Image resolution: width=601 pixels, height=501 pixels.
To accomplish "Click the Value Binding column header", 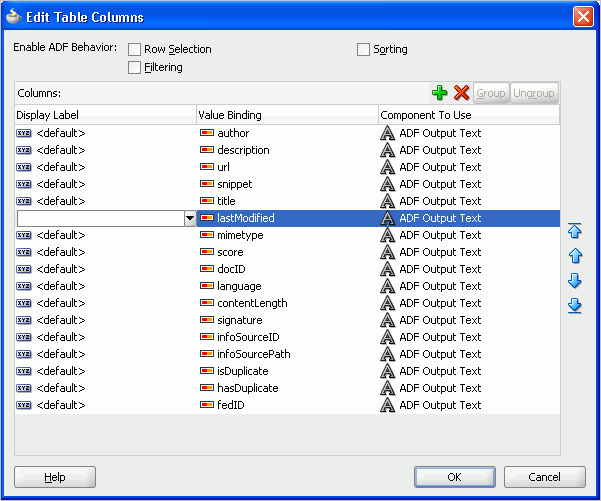I will pyautogui.click(x=287, y=115).
